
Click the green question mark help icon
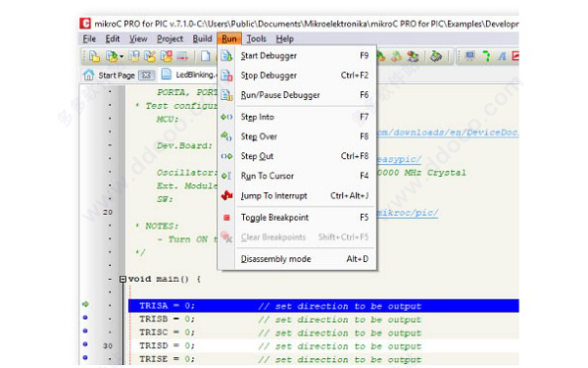tap(486, 56)
